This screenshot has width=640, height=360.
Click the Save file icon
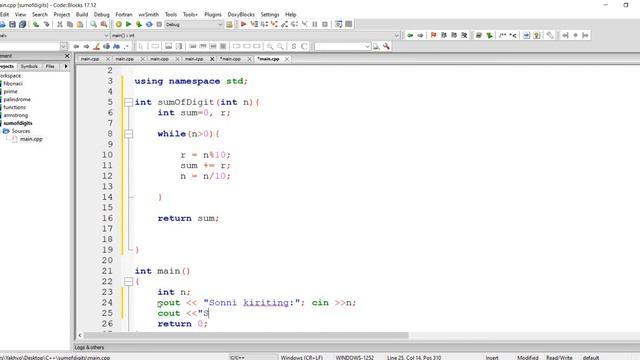click(x=13, y=24)
